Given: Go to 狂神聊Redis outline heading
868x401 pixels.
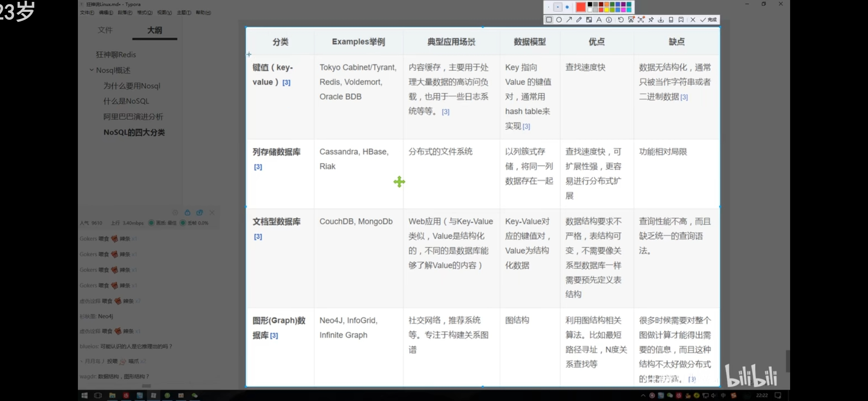Looking at the screenshot, I should click(116, 55).
